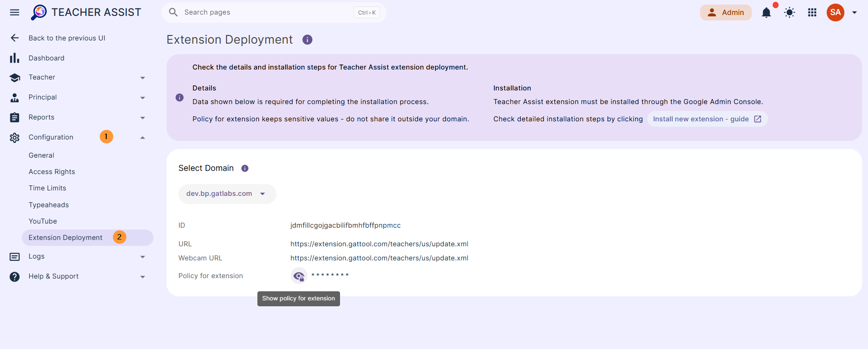The width and height of the screenshot is (868, 349).
Task: Open the hamburger menu icon
Action: [15, 12]
